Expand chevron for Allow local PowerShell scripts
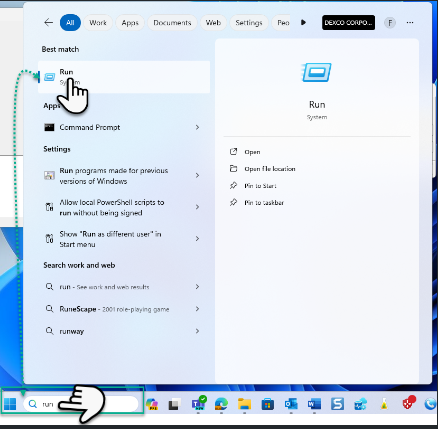This screenshot has height=429, width=438. [x=197, y=207]
